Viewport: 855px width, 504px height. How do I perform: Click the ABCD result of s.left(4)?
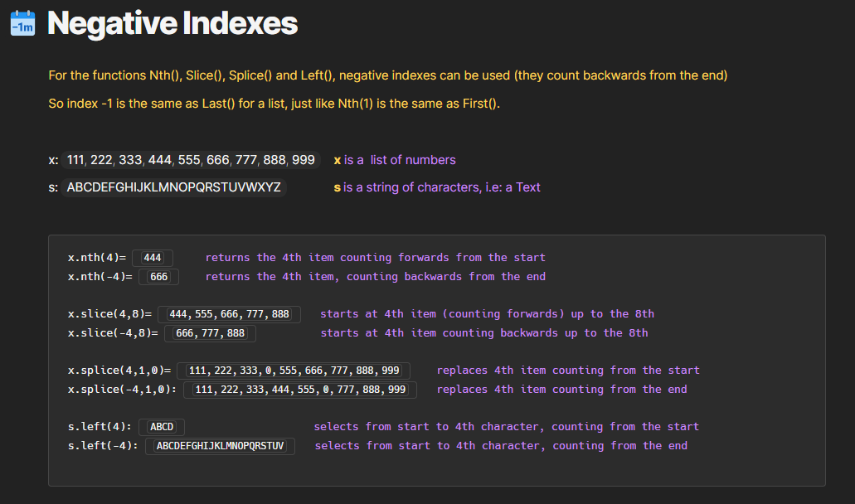162,427
